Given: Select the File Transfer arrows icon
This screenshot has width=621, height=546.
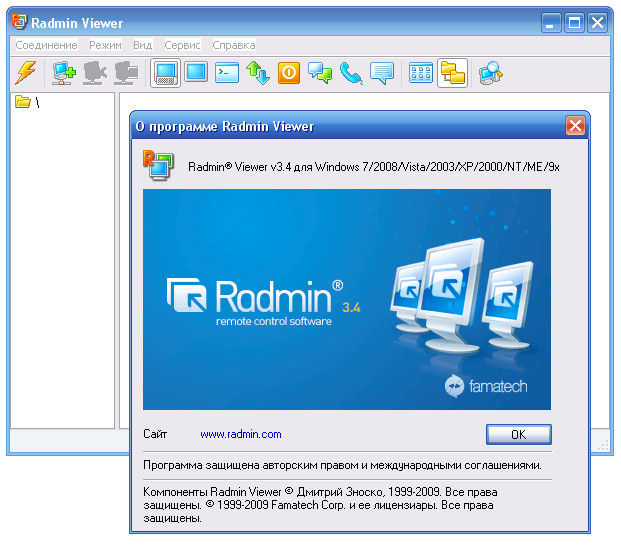Looking at the screenshot, I should click(258, 73).
